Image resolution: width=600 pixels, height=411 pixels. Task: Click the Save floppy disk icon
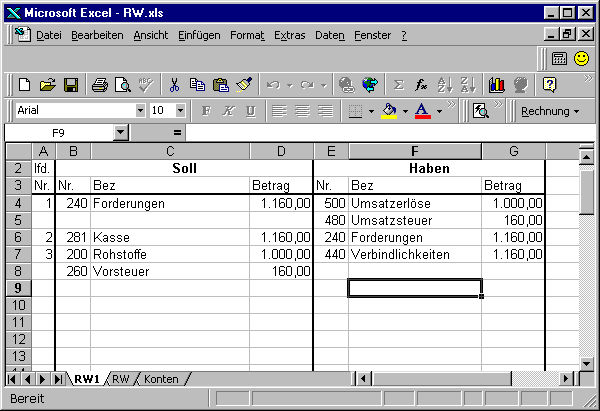click(71, 85)
